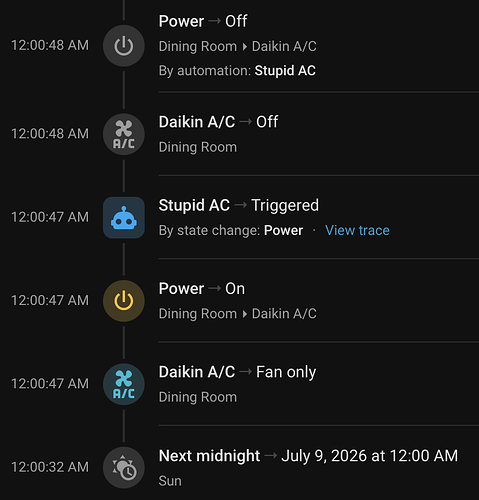
Task: Click the 12:00:48 AM timestamp beside Power Off
Action: (50, 45)
